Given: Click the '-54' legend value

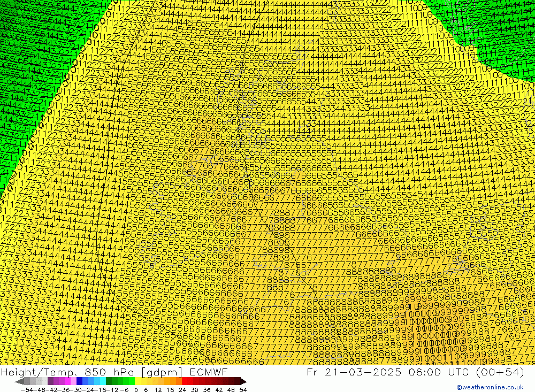Looking at the screenshot, I should tap(27, 390).
